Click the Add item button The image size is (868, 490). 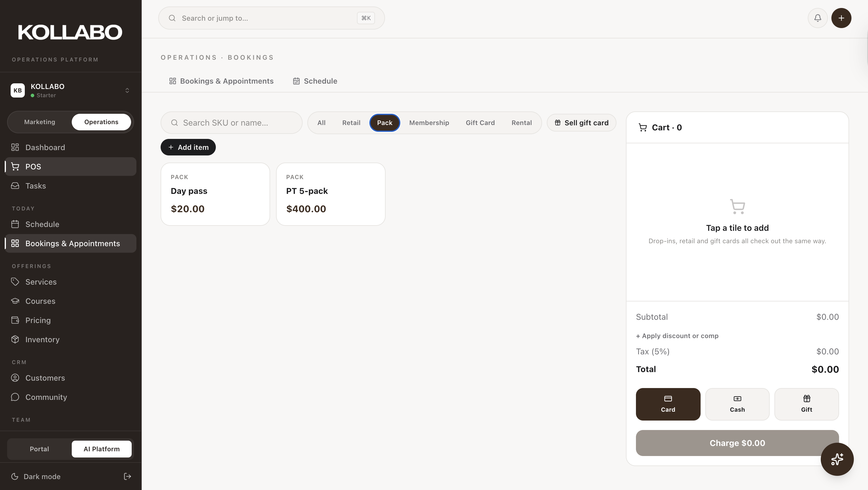[x=188, y=147]
